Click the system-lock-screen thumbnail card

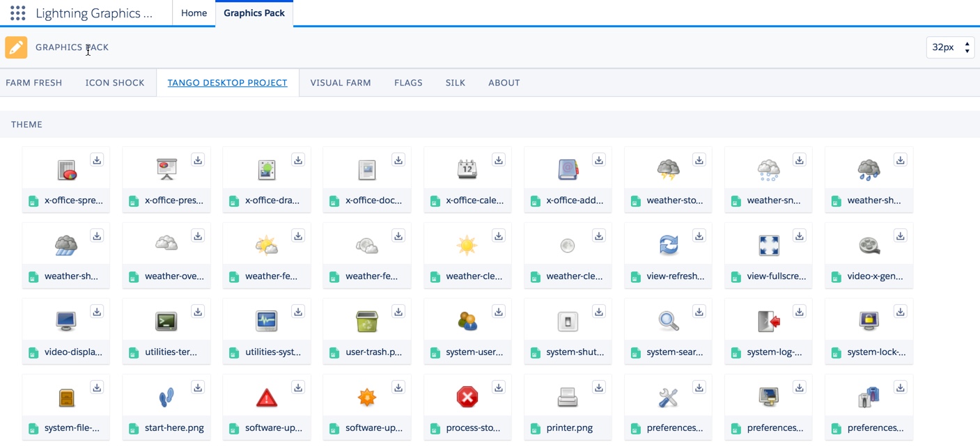(x=869, y=321)
